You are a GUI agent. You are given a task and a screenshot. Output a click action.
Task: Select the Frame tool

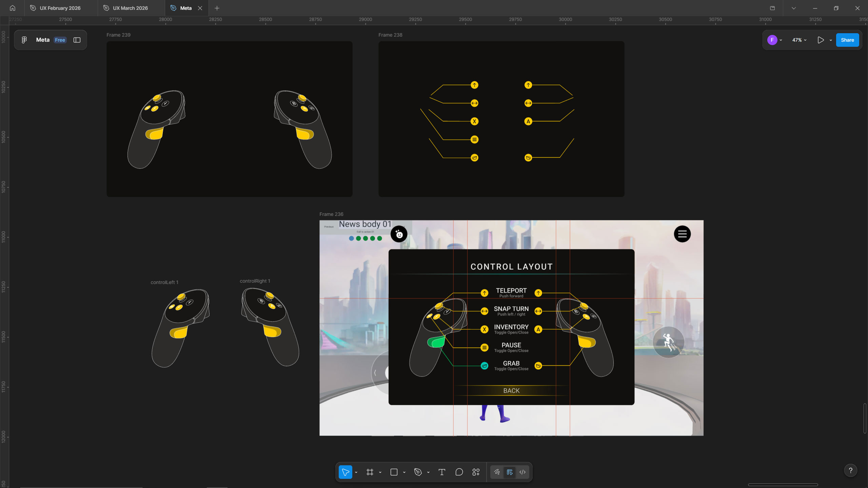(x=370, y=472)
